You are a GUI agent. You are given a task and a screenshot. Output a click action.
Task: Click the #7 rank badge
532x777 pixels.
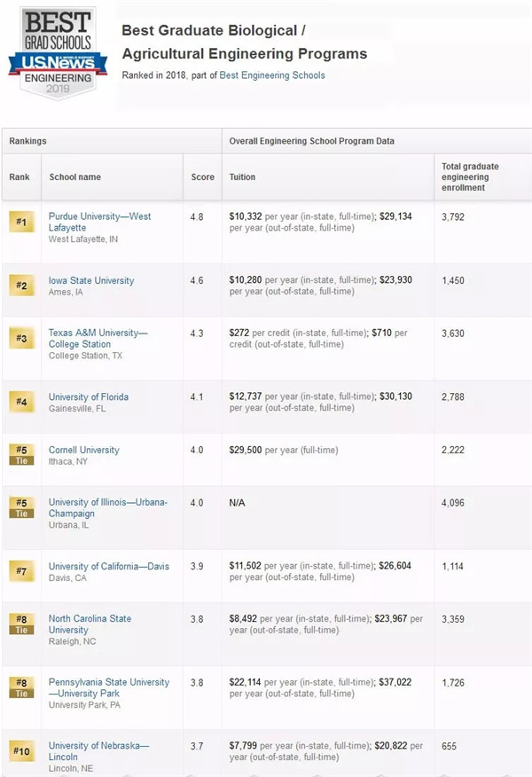pyautogui.click(x=21, y=571)
